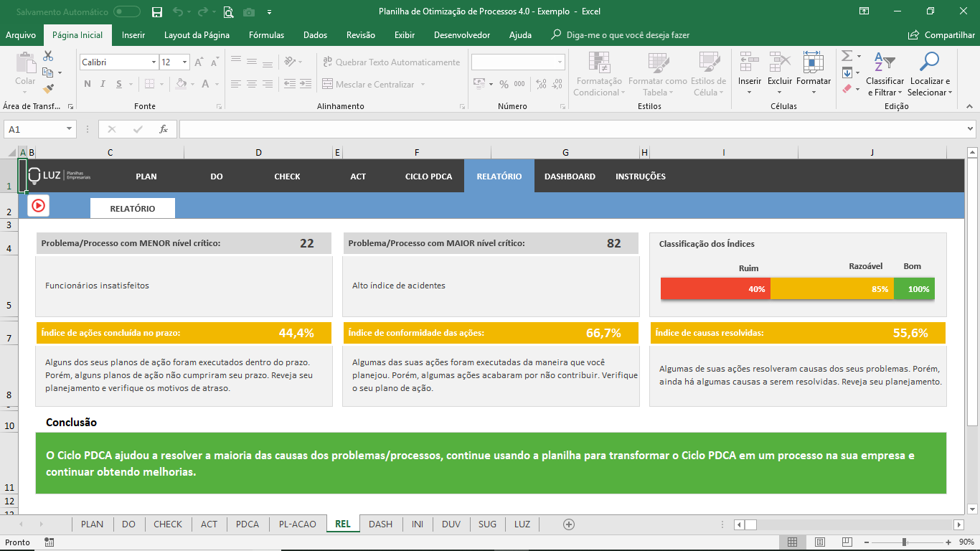Undo the last action in the title bar
The width and height of the screenshot is (980, 551).
point(178,11)
